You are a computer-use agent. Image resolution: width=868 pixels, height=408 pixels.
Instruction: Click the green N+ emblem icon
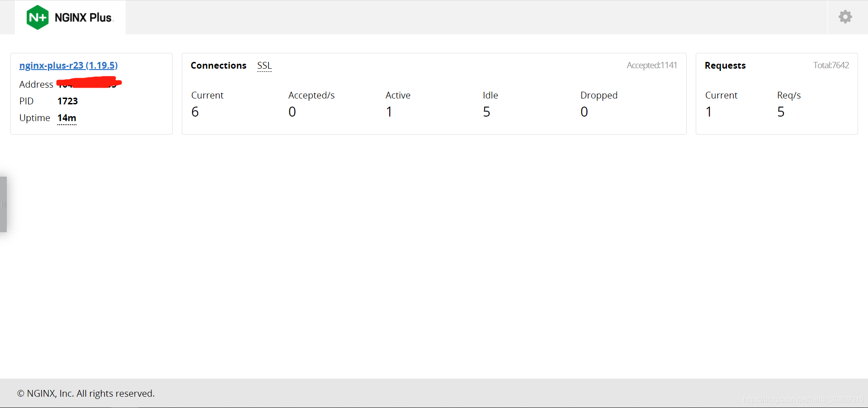click(x=37, y=17)
